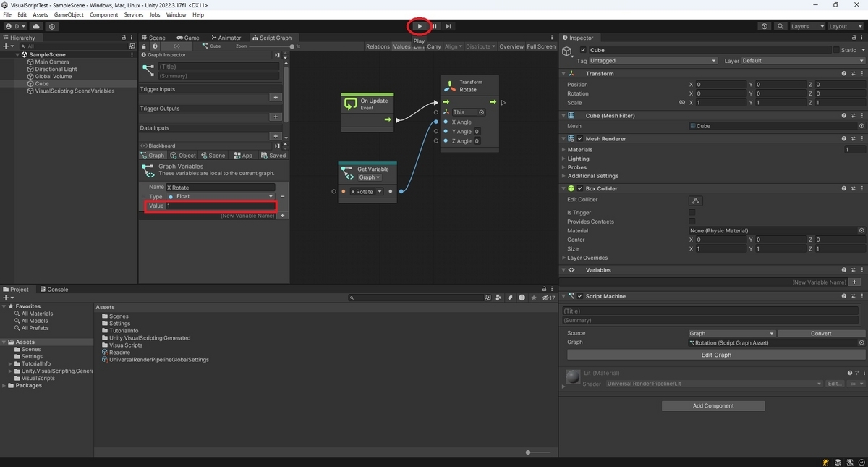Open Transform component presets icon
This screenshot has width=868, height=467.
pos(853,74)
